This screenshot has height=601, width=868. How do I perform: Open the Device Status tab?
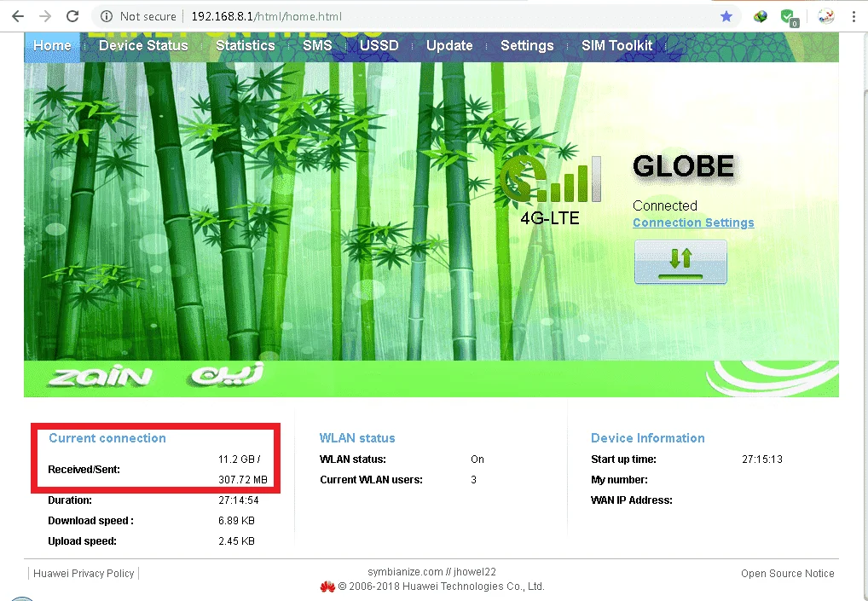[143, 45]
